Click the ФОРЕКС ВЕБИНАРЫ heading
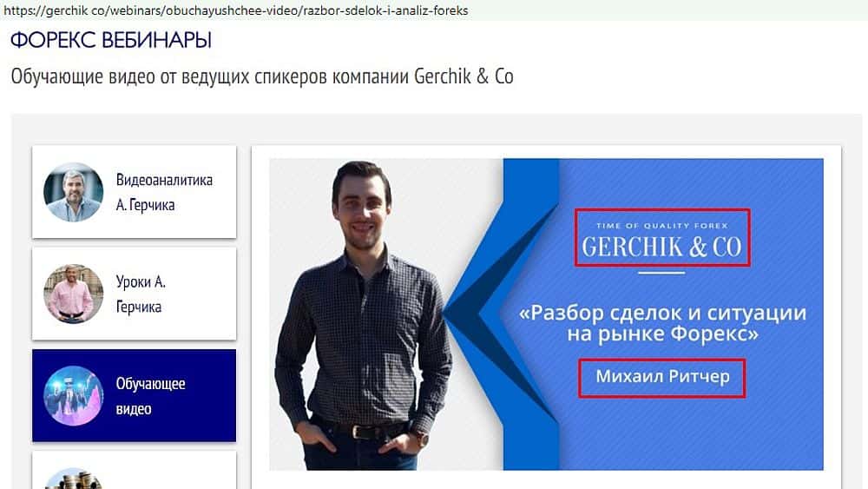The image size is (868, 489). click(x=111, y=40)
